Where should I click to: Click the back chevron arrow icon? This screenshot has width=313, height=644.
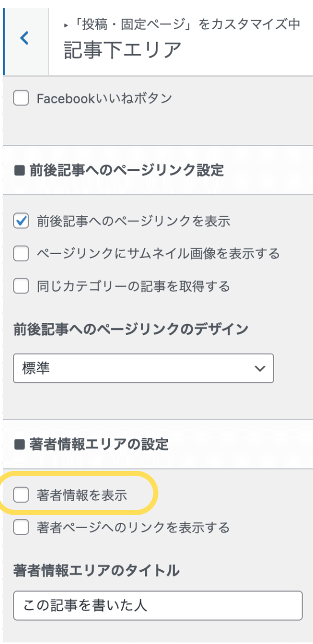(24, 37)
